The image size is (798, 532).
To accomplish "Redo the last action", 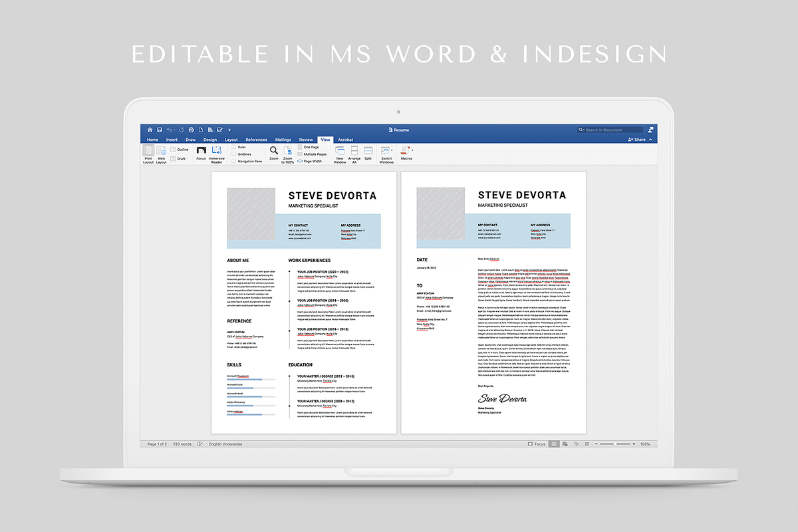I will coord(182,130).
